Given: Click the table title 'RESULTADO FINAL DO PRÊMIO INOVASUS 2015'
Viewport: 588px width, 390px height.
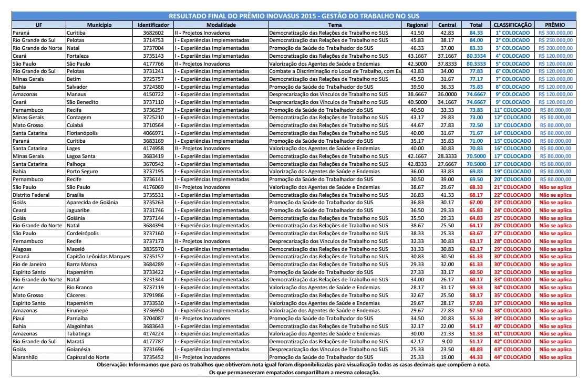Looking at the screenshot, I should click(x=293, y=16).
